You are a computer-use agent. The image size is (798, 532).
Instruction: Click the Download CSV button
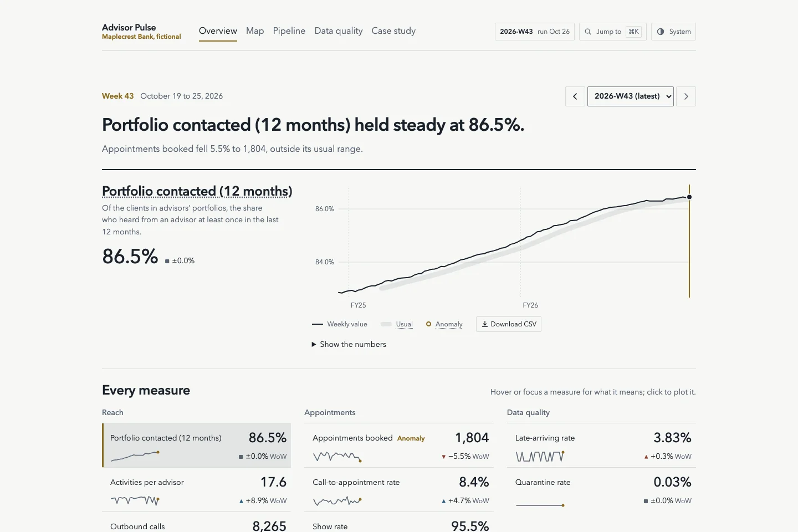[509, 324]
